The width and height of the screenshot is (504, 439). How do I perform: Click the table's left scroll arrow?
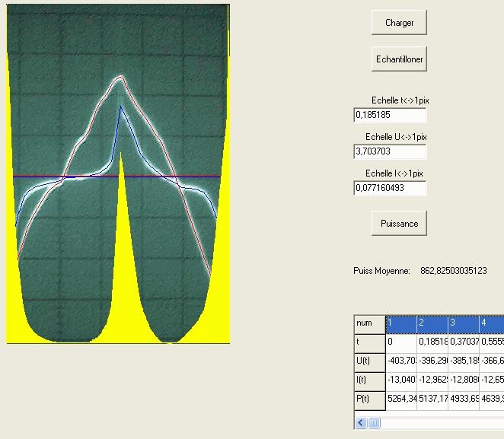(361, 423)
